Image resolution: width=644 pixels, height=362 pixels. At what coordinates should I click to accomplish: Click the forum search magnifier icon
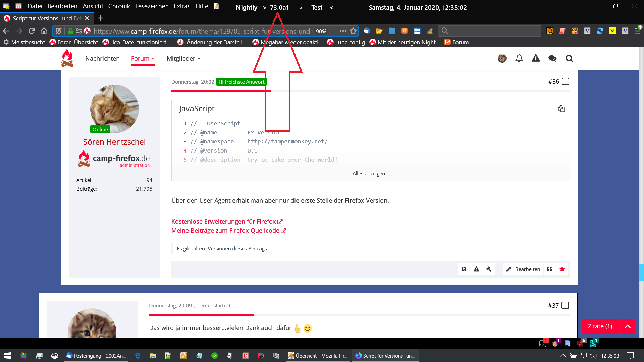[569, 58]
